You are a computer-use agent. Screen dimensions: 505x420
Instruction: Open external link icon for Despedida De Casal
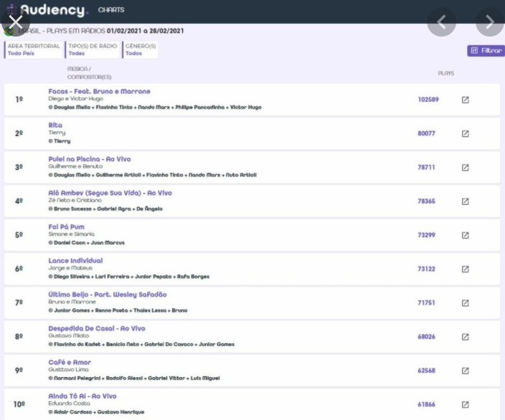coord(465,337)
